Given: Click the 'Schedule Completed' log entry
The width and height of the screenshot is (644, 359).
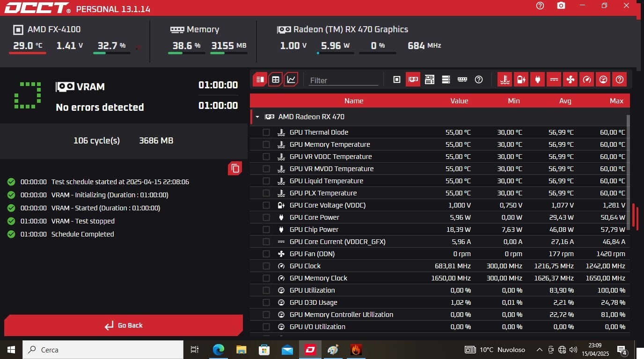Looking at the screenshot, I should click(x=82, y=234).
